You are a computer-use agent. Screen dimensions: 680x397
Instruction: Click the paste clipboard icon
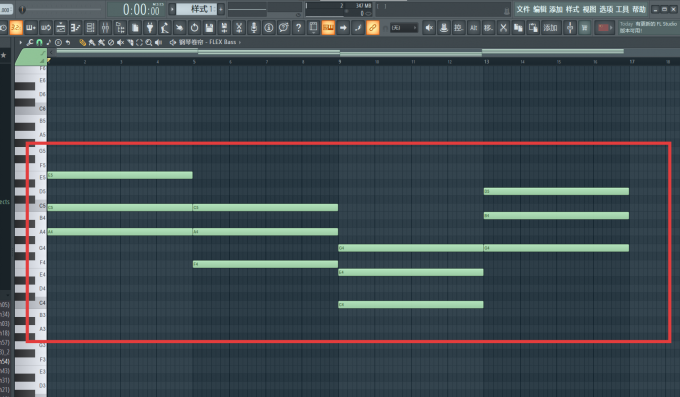tap(533, 28)
